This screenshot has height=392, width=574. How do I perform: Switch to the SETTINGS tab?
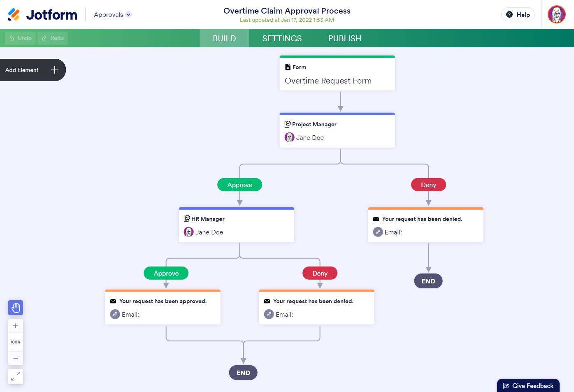(x=282, y=38)
